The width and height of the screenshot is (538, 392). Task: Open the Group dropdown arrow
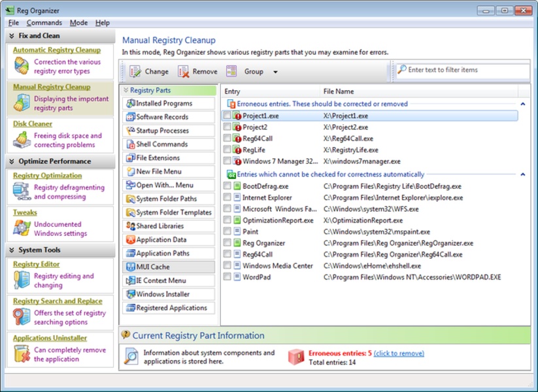[275, 72]
